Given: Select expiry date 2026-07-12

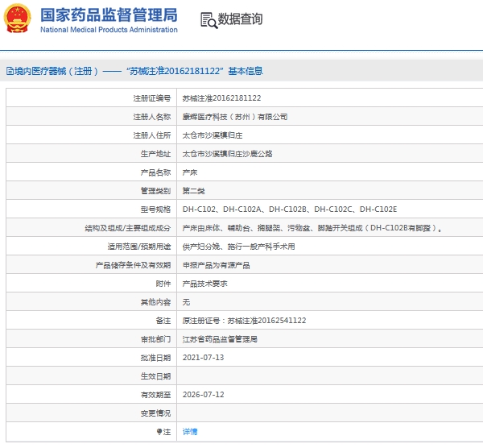Looking at the screenshot, I should (x=204, y=395).
